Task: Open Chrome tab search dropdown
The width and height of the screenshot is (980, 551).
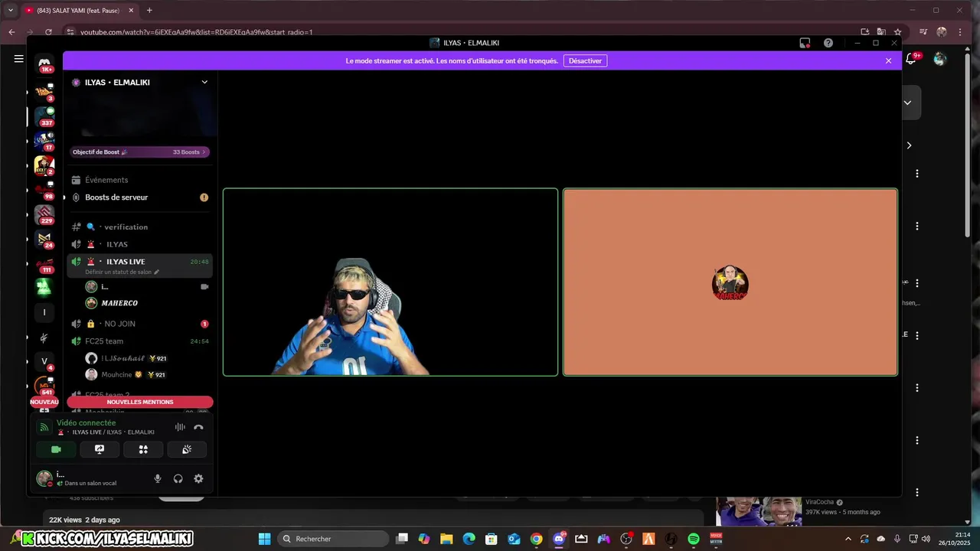Action: click(x=11, y=10)
